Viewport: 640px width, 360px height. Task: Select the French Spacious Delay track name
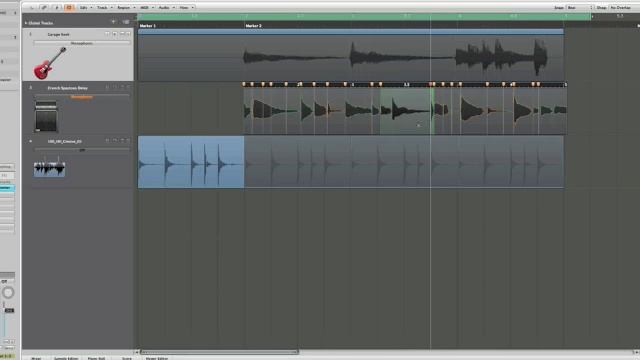click(68, 88)
